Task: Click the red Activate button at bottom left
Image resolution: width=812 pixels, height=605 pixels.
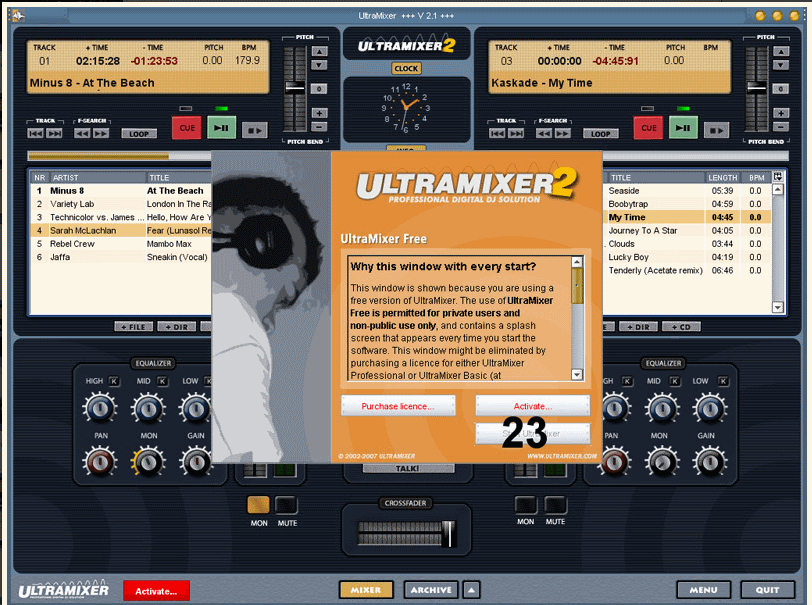Action: 156,590
